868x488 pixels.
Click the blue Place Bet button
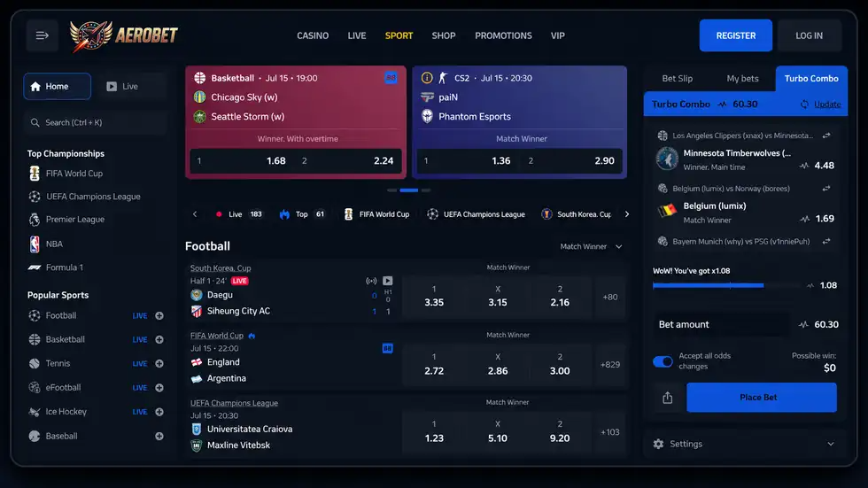[761, 398]
